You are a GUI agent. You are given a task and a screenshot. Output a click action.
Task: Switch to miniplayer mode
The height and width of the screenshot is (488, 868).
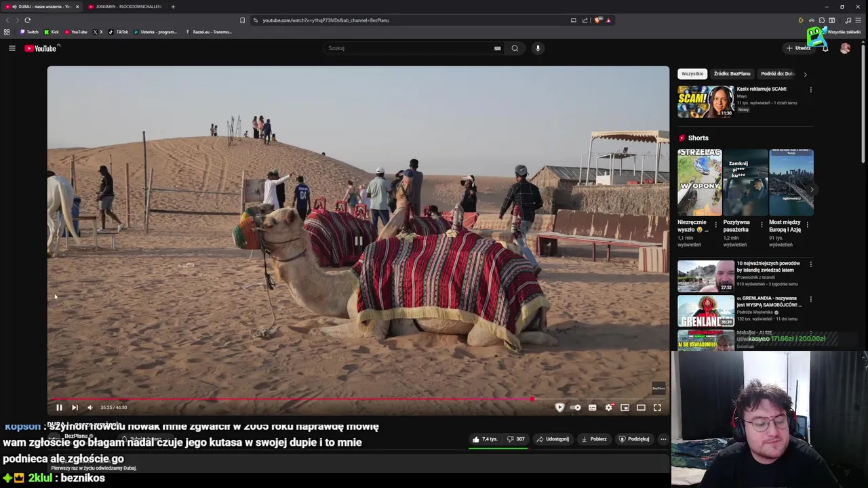click(625, 407)
